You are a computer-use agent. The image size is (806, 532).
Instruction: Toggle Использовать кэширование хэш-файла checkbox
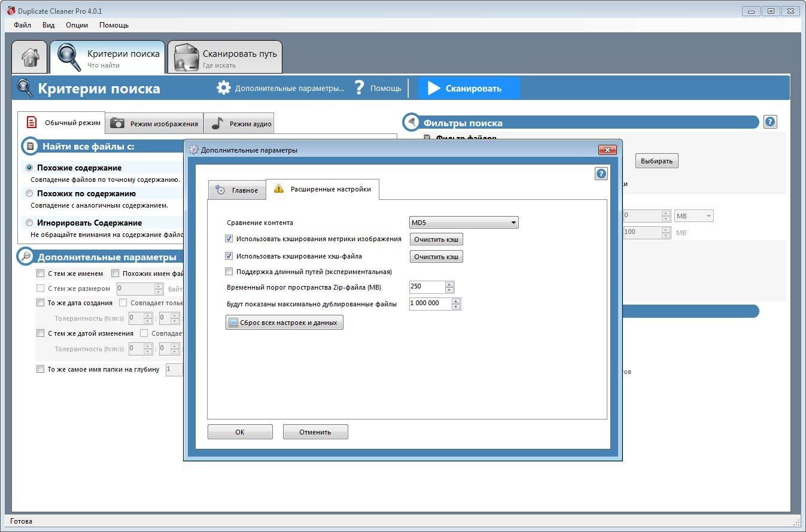[229, 256]
